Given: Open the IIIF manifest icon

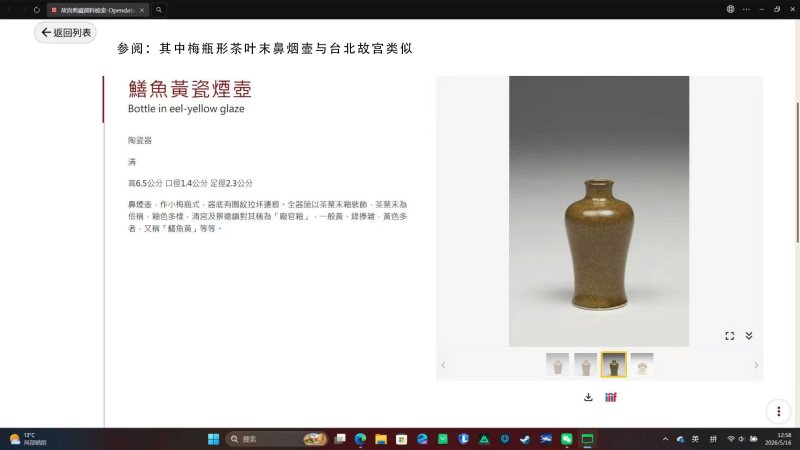Looking at the screenshot, I should tap(611, 397).
